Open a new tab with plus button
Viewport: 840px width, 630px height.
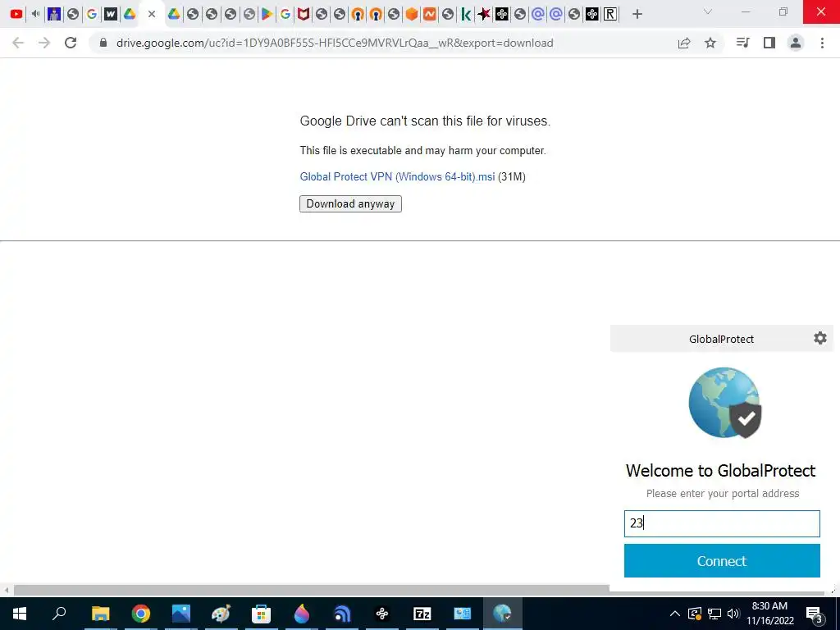(637, 15)
